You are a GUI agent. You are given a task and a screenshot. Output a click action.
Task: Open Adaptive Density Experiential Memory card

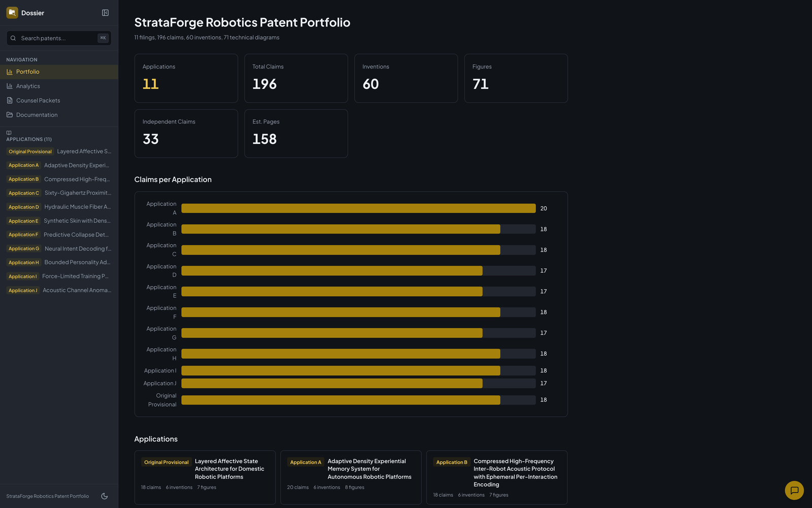(351, 478)
